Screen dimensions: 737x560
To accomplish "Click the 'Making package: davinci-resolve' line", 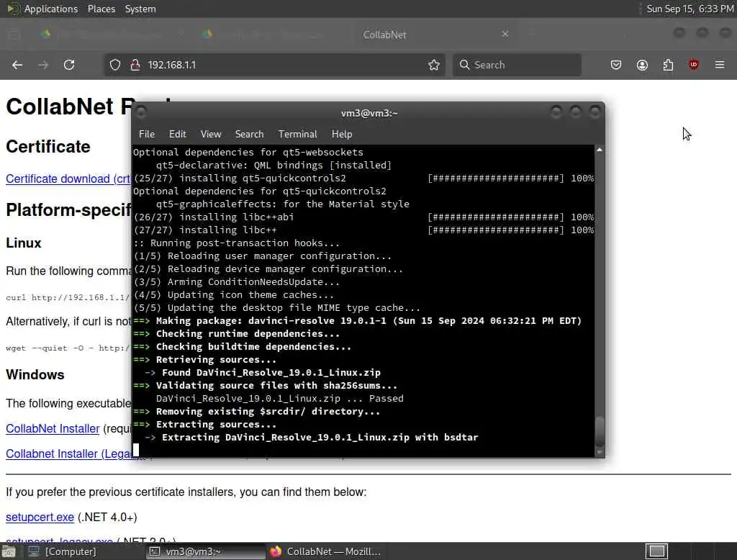I will coord(357,321).
